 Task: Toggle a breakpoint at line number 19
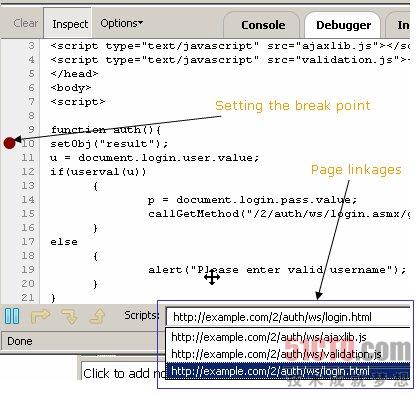pos(28,270)
